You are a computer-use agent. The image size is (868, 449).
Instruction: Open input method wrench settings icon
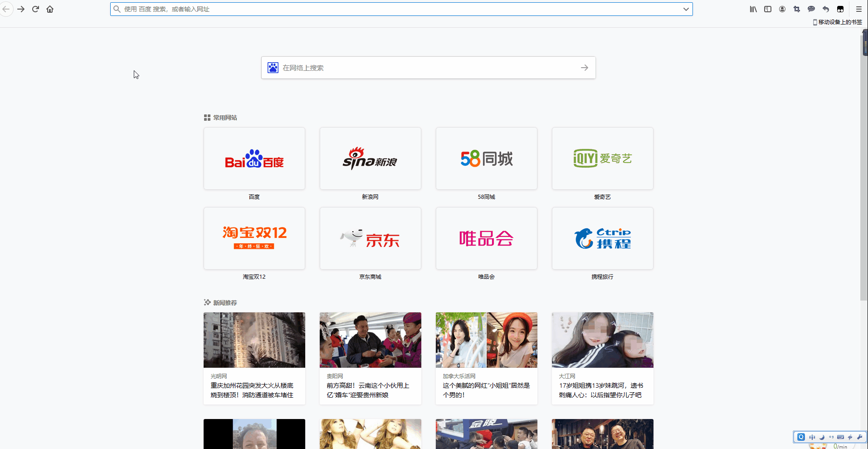(859, 437)
